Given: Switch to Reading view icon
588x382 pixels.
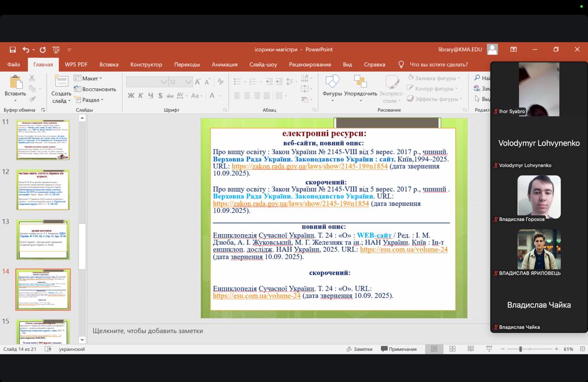Looking at the screenshot, I should click(470, 349).
